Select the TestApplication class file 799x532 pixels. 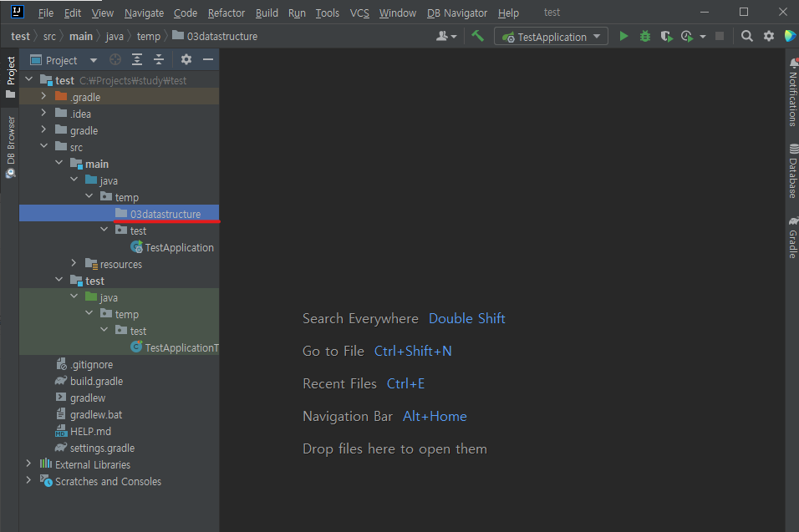(172, 247)
